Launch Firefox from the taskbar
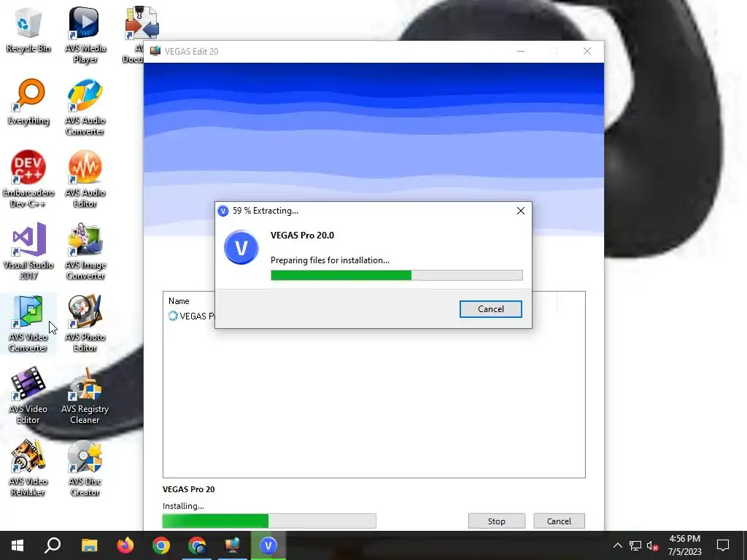The height and width of the screenshot is (560, 747). tap(125, 545)
